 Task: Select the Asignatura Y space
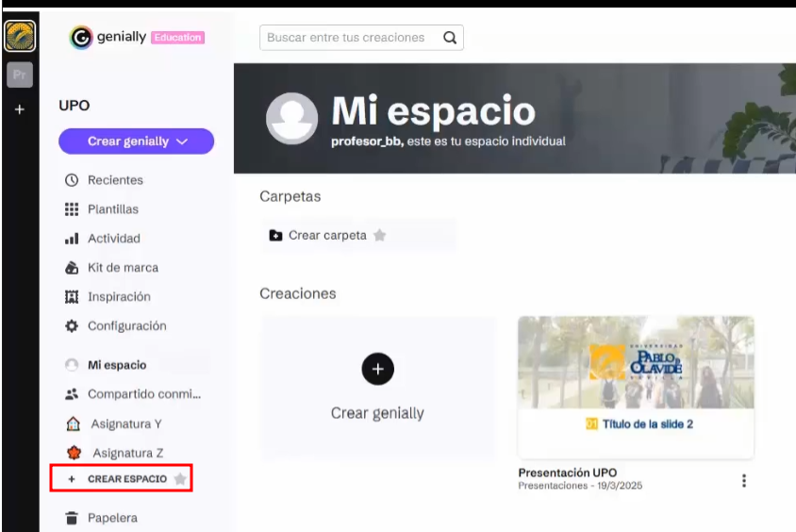click(x=125, y=424)
